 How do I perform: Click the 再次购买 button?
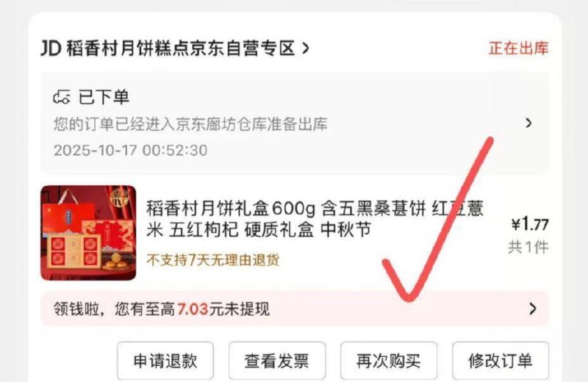pos(389,361)
